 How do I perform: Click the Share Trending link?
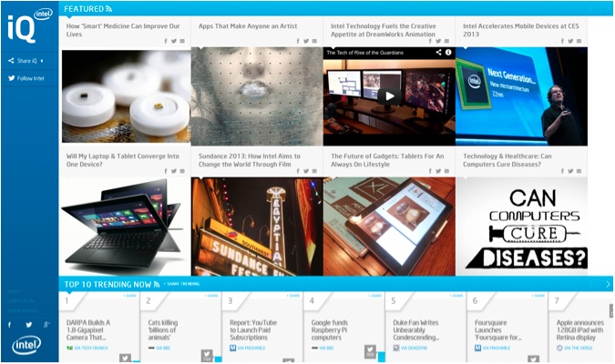coord(182,285)
